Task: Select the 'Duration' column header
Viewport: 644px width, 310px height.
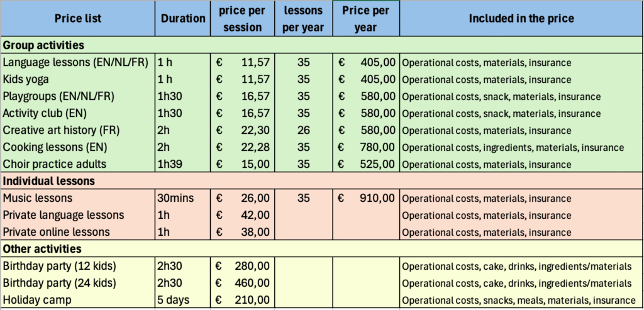Action: coord(182,19)
